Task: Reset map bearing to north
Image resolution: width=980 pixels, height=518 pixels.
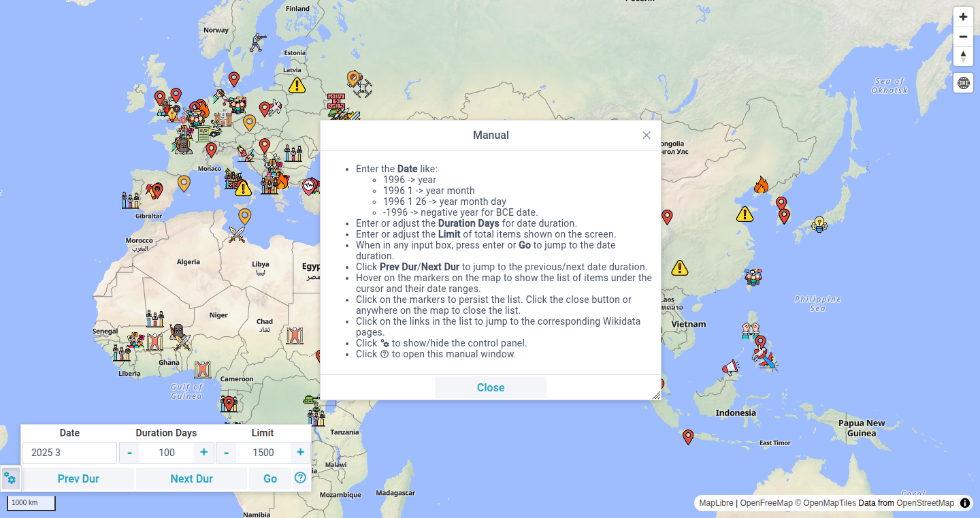Action: (x=963, y=56)
